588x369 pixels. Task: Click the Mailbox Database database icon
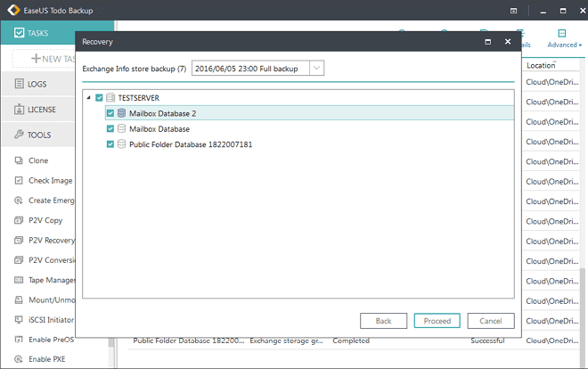click(121, 128)
